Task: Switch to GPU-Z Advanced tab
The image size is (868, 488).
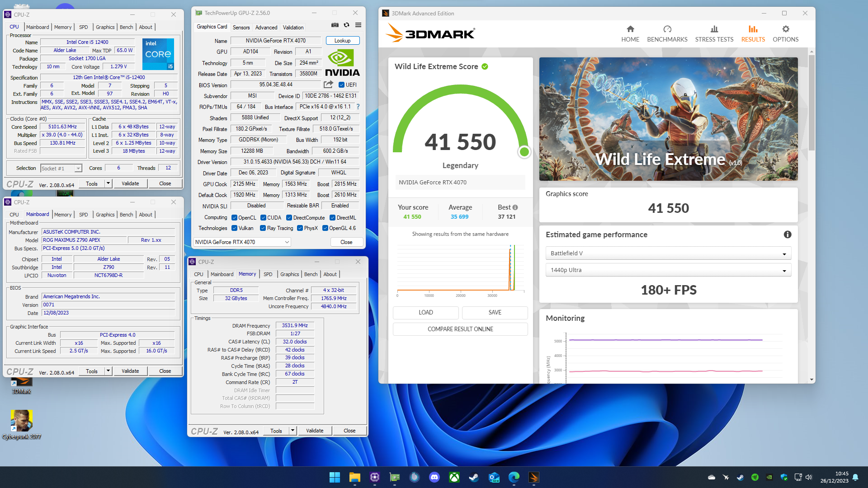Action: click(266, 28)
